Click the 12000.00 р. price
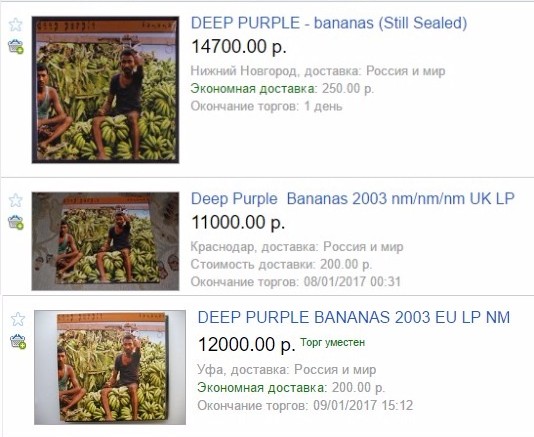534x437 pixels. 247,344
